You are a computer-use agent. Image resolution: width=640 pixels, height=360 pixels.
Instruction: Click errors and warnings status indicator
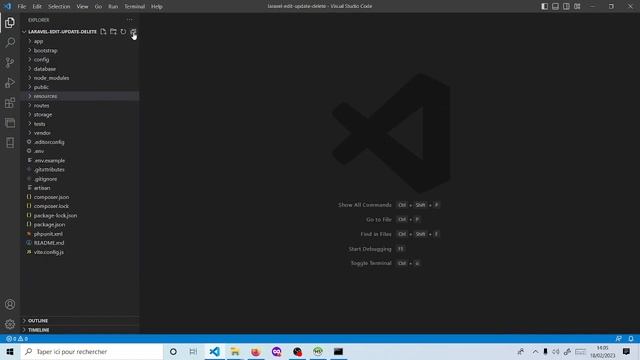pos(17,339)
